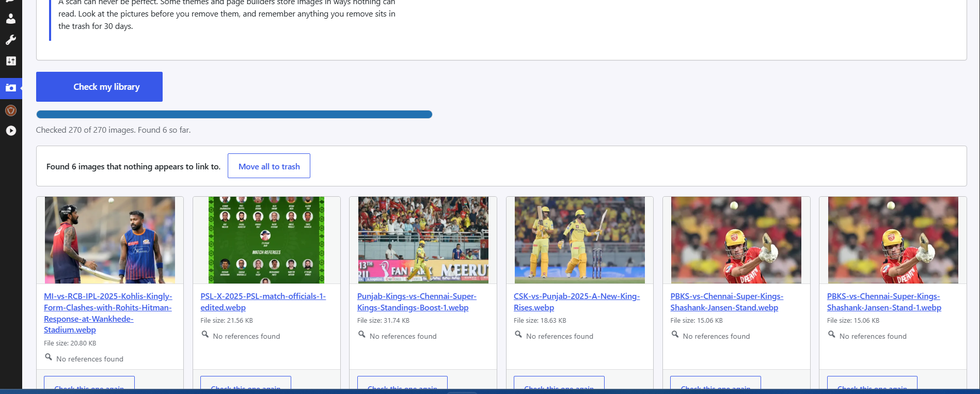Image resolution: width=980 pixels, height=394 pixels.
Task: Click magnifier icon under CSK-vs-Punjab card
Action: coord(518,335)
